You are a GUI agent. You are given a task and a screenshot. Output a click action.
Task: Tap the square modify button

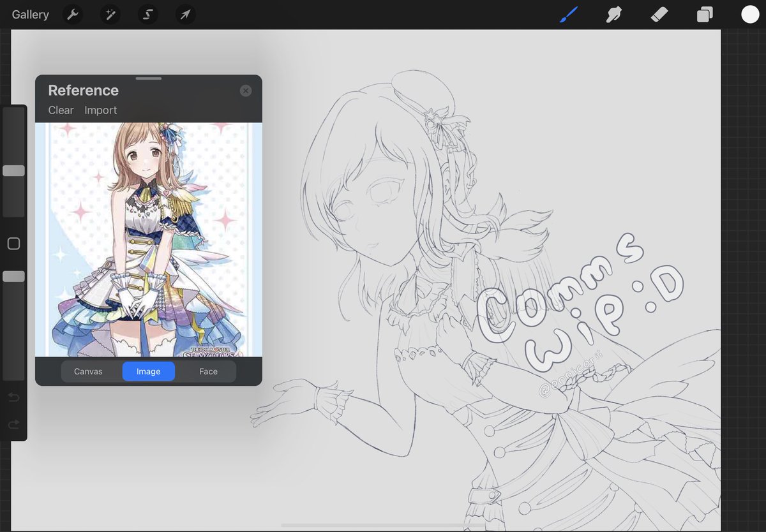click(13, 244)
